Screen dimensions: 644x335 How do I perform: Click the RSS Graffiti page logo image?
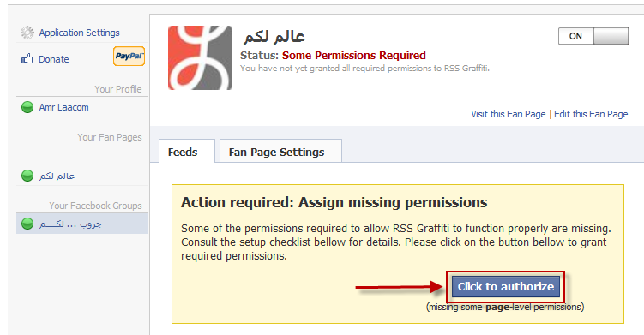coord(200,57)
